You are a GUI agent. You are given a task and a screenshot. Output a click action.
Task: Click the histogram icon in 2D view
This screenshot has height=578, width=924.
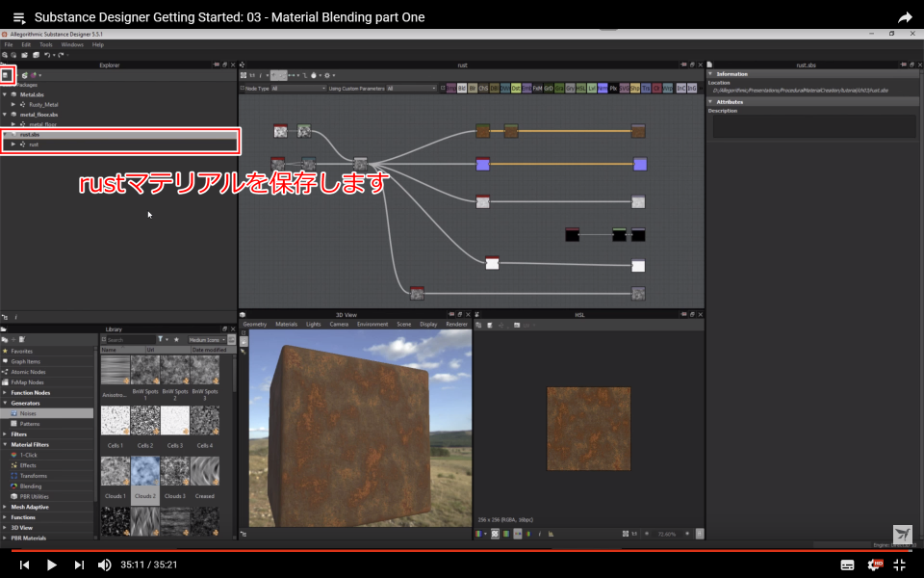(551, 534)
